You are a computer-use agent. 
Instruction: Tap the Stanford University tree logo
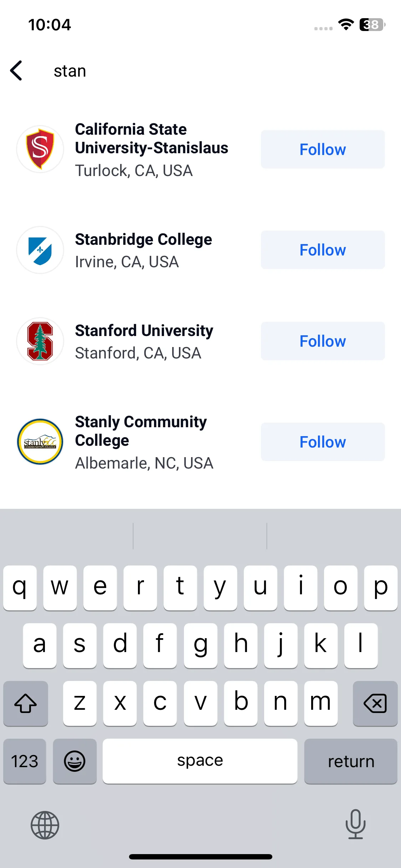click(x=40, y=341)
